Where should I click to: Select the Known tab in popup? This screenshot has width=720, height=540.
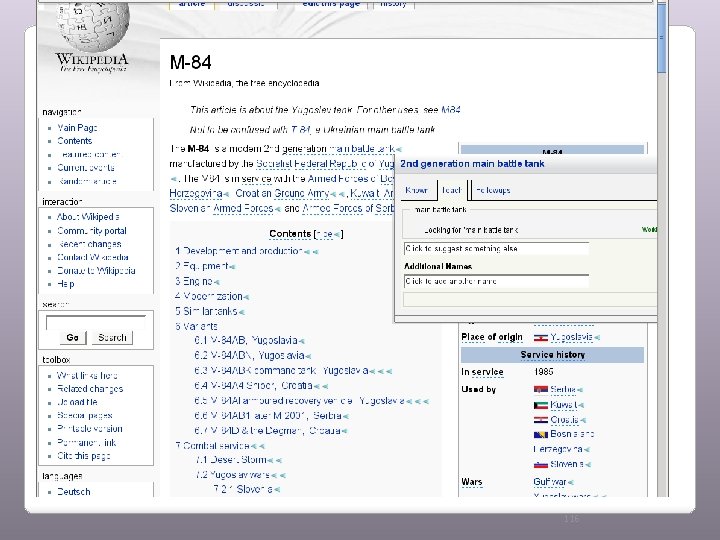(416, 190)
